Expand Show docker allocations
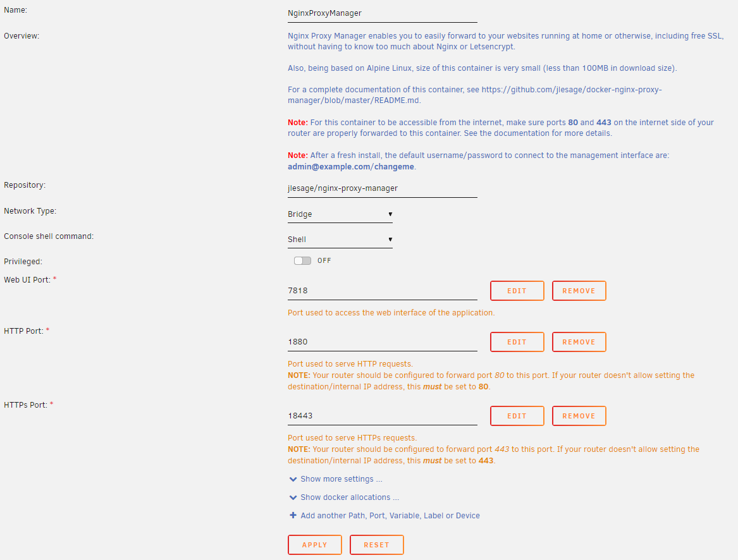The image size is (738, 560). (x=349, y=497)
